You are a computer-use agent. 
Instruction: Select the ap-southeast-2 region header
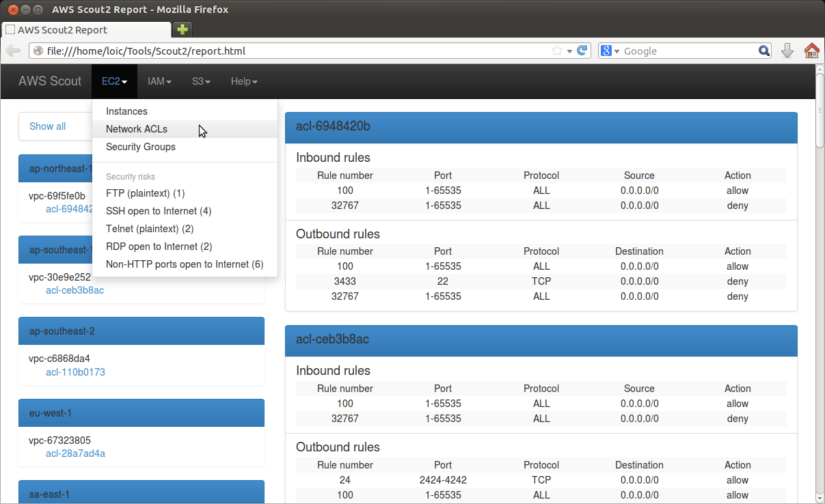(x=141, y=331)
